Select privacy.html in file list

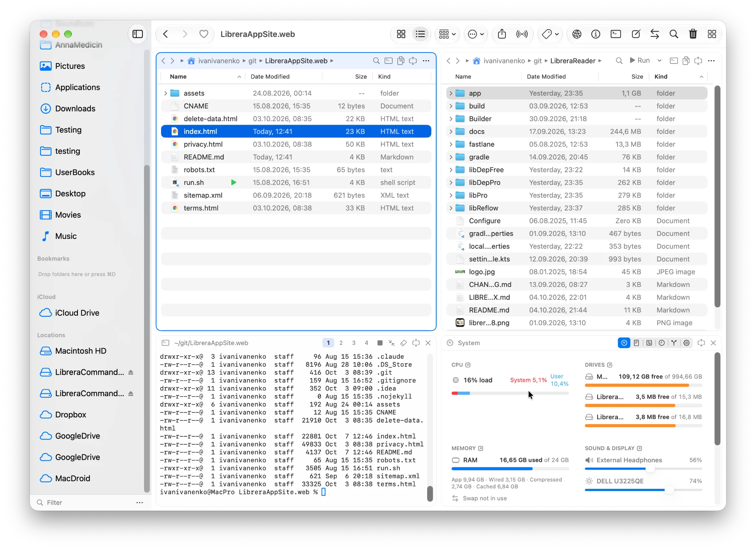296,144
